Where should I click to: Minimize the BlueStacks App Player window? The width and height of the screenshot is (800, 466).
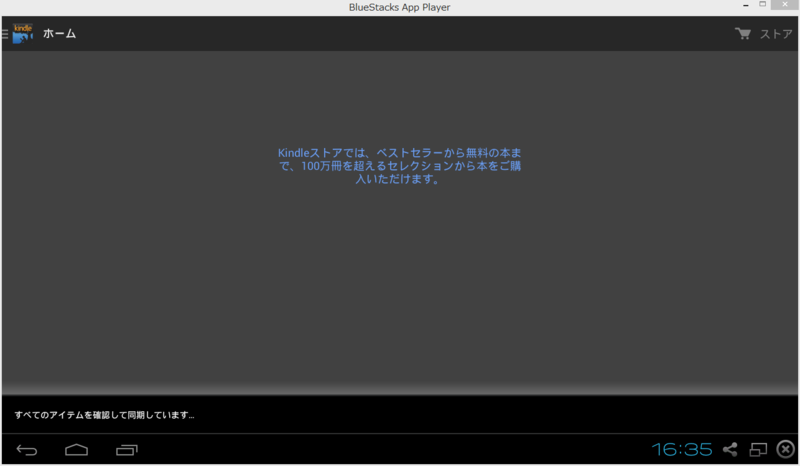pos(746,5)
